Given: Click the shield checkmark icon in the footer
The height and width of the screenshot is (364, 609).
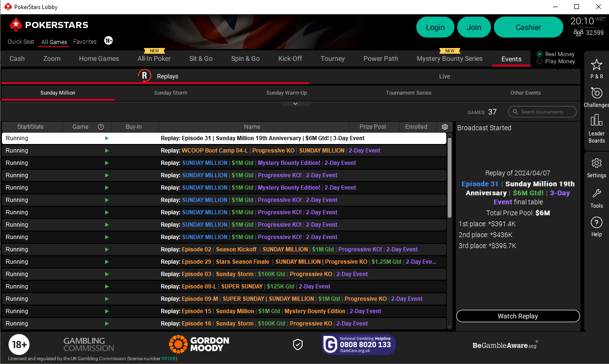Looking at the screenshot, I should point(298,345).
